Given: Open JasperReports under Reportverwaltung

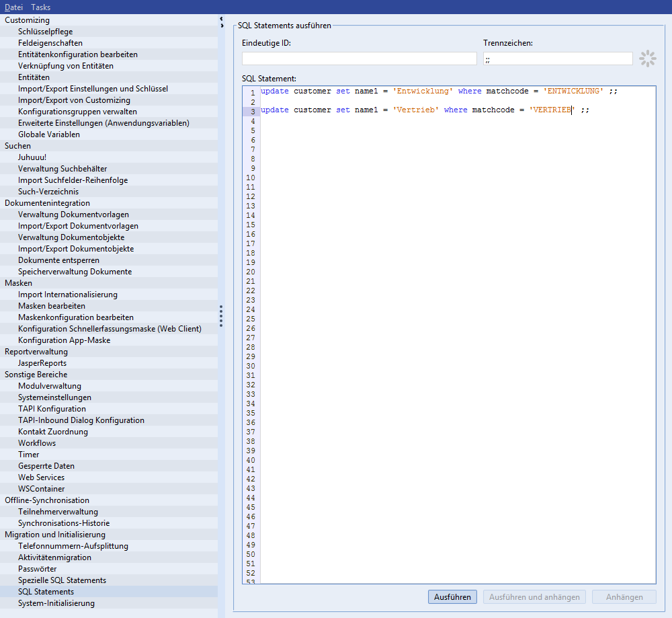Looking at the screenshot, I should (42, 363).
